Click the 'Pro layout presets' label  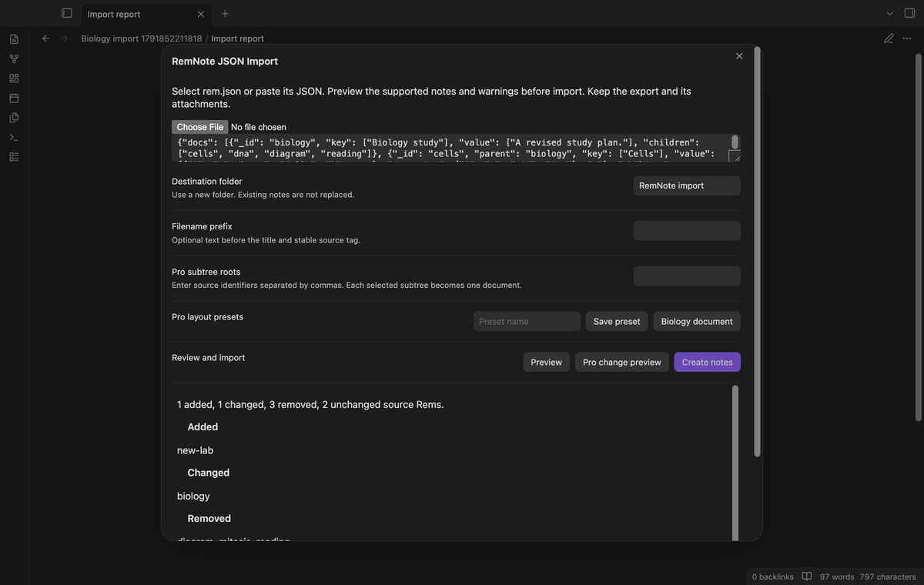click(207, 317)
